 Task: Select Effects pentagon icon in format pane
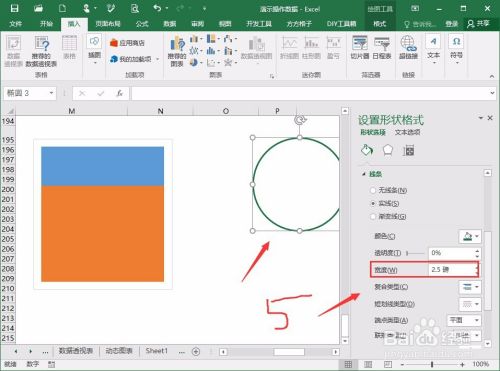(388, 150)
